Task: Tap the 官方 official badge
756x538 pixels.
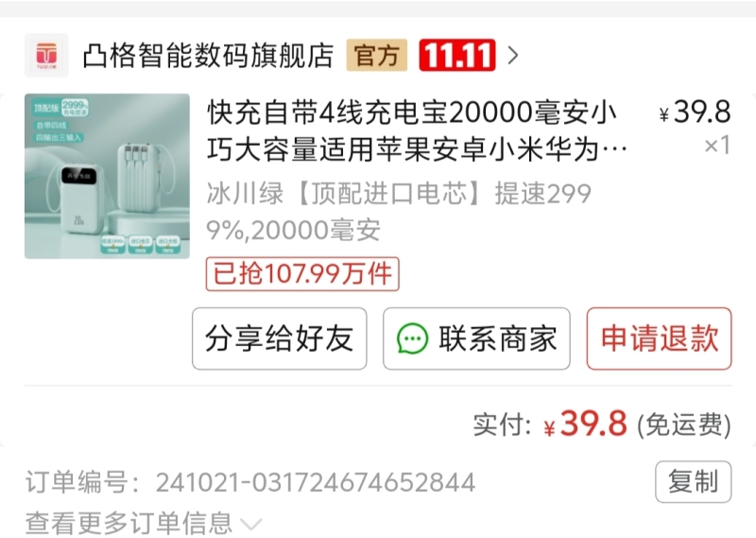Action: pos(376,56)
